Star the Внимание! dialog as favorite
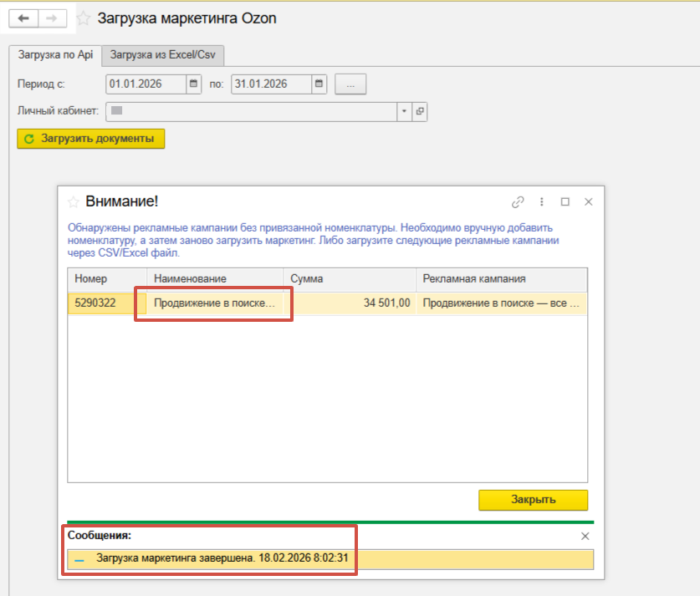700x596 pixels. [74, 202]
